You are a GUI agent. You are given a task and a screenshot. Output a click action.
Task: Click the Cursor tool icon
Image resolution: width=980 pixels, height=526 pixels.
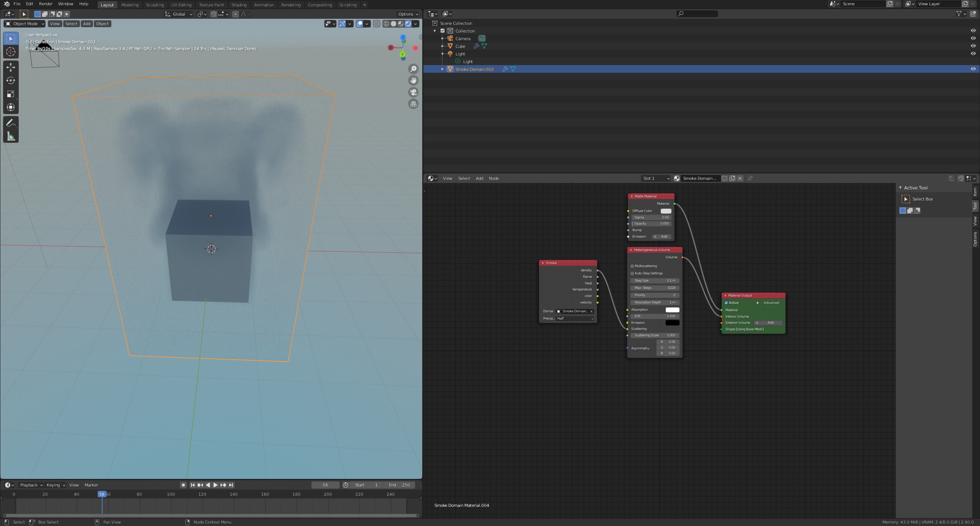pyautogui.click(x=10, y=52)
